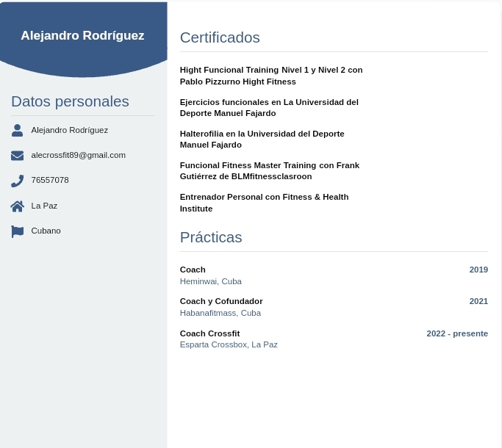Image resolution: width=502 pixels, height=448 pixels.
Task: Select the Datos personales heading
Action: coord(70,101)
